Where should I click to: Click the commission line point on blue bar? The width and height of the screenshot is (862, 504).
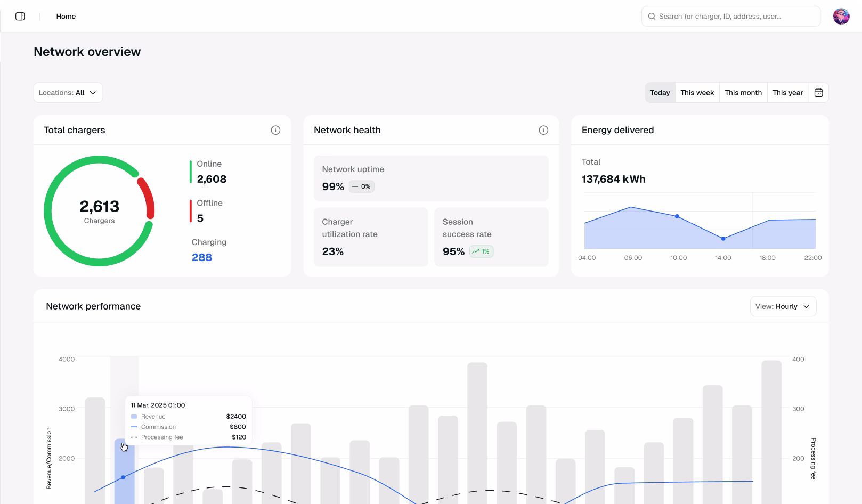[123, 477]
